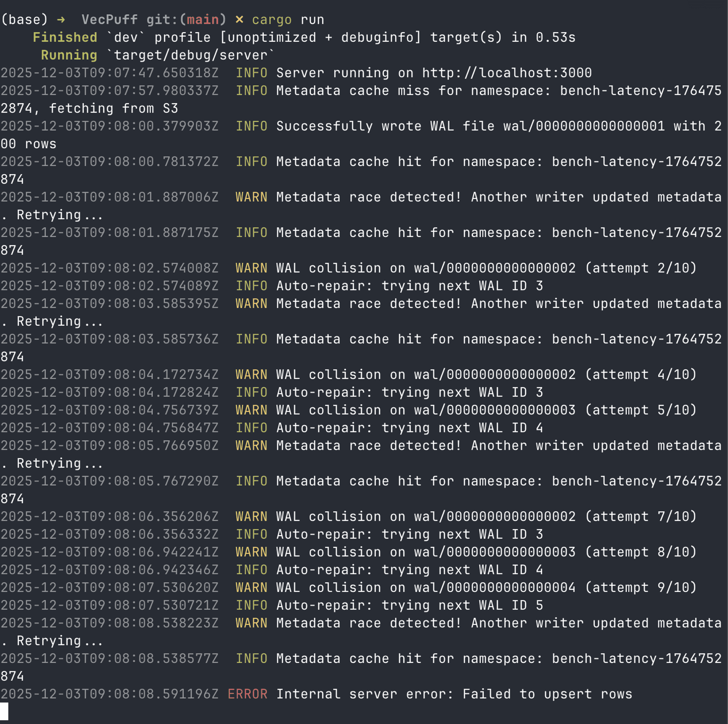The width and height of the screenshot is (728, 724).
Task: Click the VecPuff directory name in prompt
Action: click(x=110, y=19)
